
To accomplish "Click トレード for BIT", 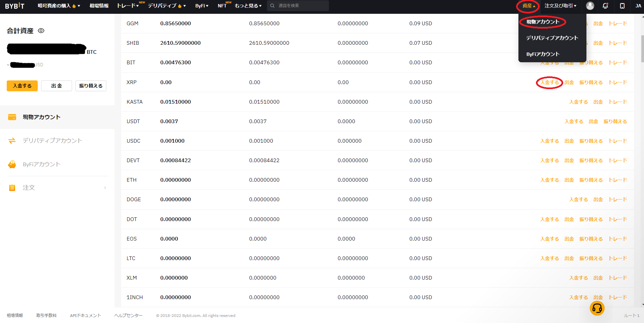I will tap(618, 63).
